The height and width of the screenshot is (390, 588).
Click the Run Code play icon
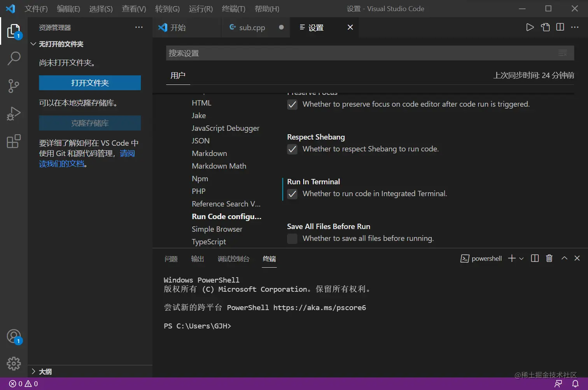(530, 27)
